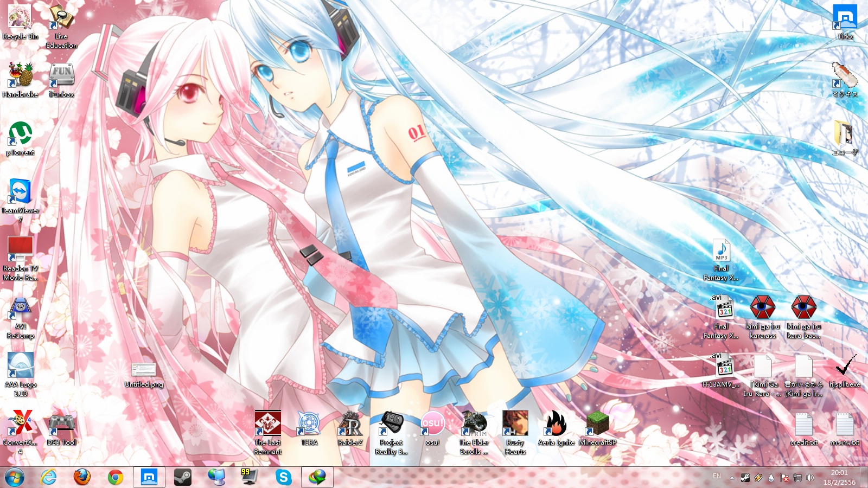This screenshot has width=868, height=488.
Task: Open Steam from the taskbar
Action: (x=183, y=477)
